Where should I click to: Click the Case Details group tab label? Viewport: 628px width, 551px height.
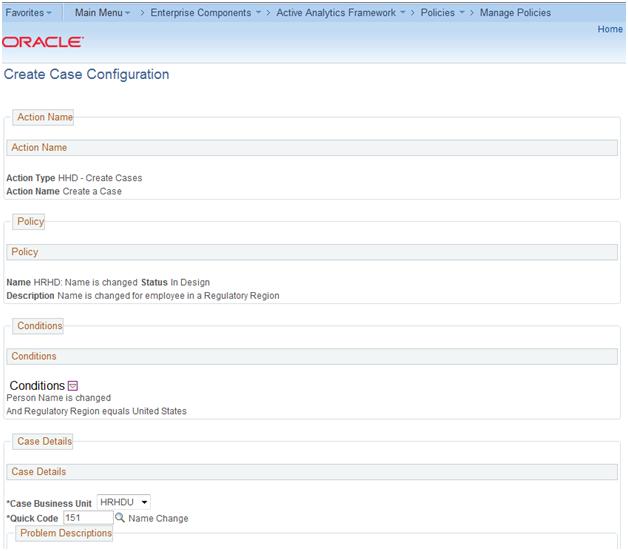(44, 441)
